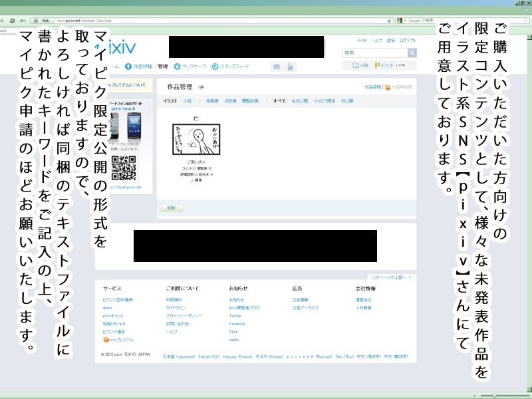Screen dimensions: 532x399
Task: Open the drawr footer link
Action: 107,308
